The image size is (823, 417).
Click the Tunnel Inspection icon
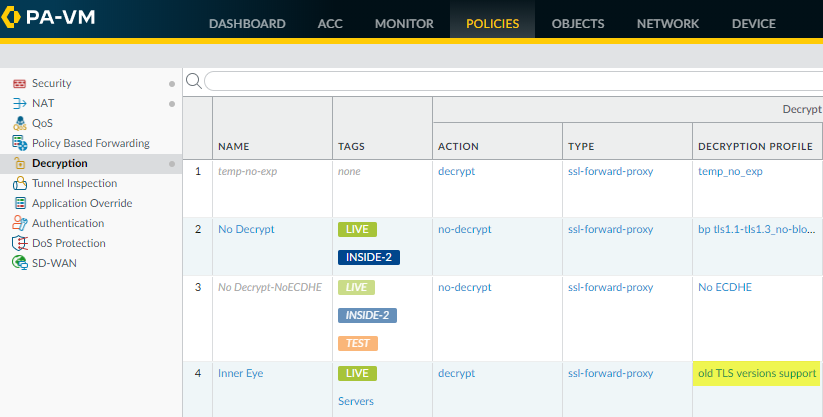19,184
